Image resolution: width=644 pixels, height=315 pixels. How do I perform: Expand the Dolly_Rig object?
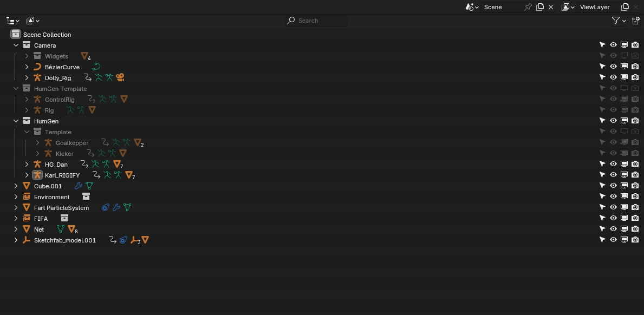[27, 77]
